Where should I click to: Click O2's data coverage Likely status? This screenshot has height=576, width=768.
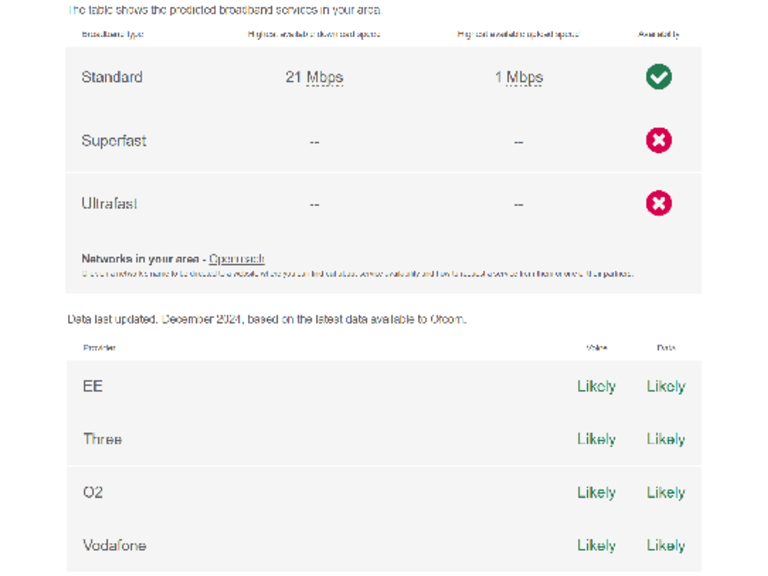666,492
